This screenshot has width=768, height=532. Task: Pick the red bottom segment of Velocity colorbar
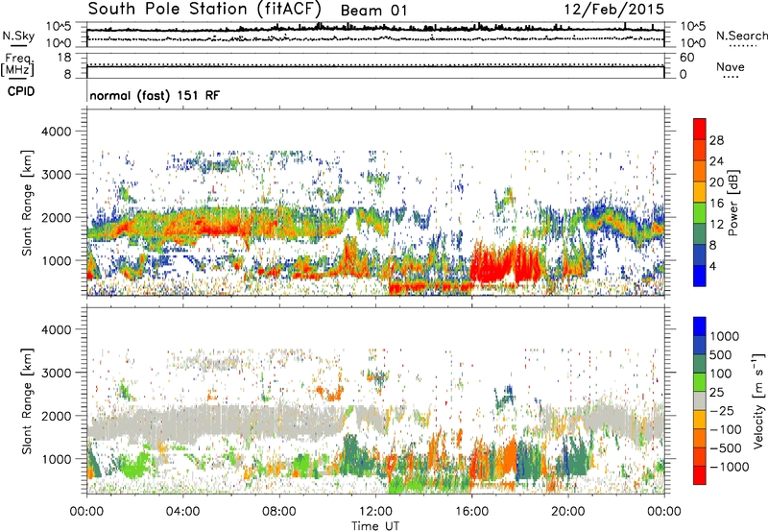(x=700, y=475)
